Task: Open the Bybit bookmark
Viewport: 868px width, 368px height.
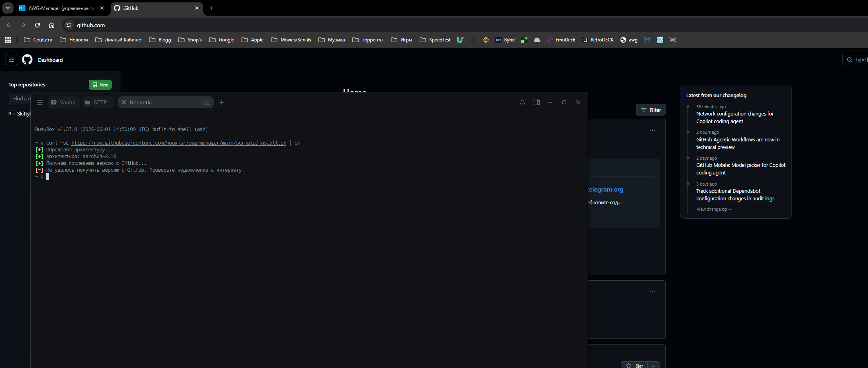Action: (505, 40)
